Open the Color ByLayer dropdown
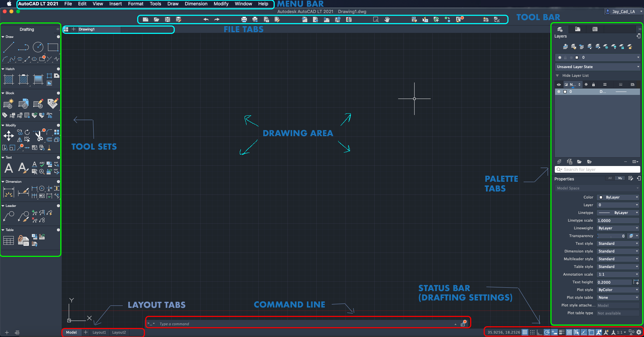The width and height of the screenshot is (644, 337). click(x=618, y=197)
